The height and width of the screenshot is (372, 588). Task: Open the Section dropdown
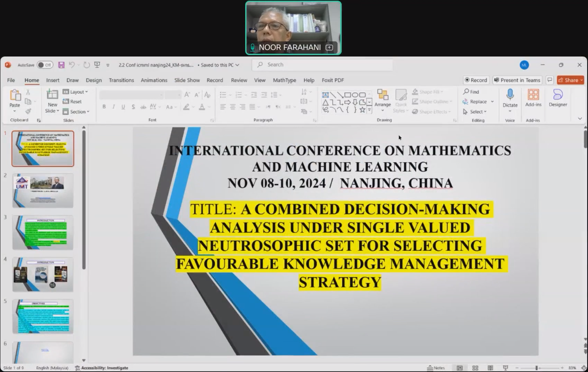pyautogui.click(x=76, y=112)
